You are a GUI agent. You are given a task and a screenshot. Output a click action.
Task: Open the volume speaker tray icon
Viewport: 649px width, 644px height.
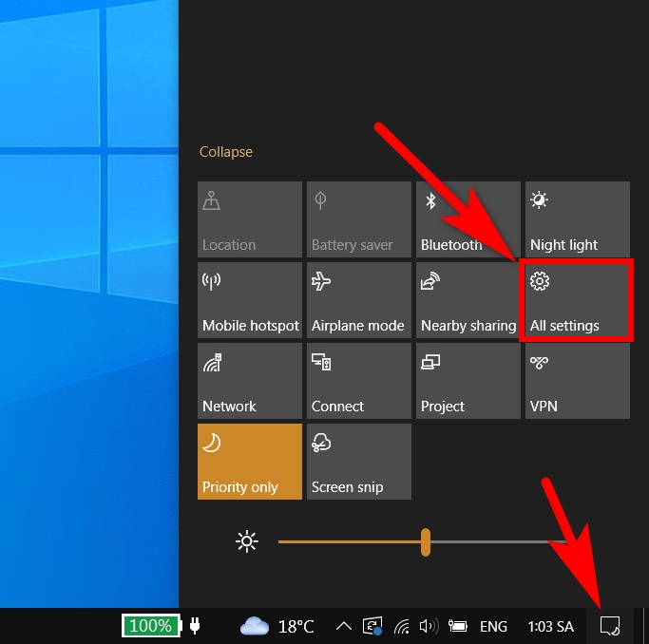click(429, 626)
